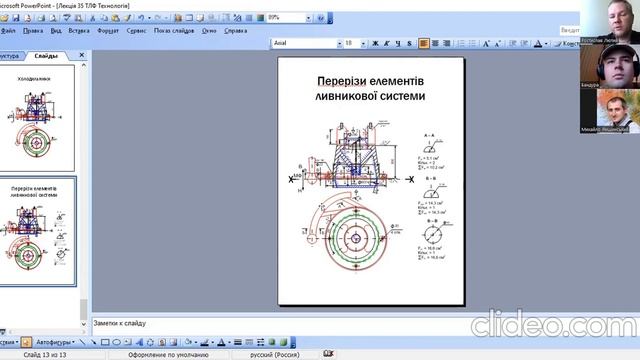This screenshot has width=640, height=360.
Task: Select the Line drawing tool
Action: coord(82,342)
